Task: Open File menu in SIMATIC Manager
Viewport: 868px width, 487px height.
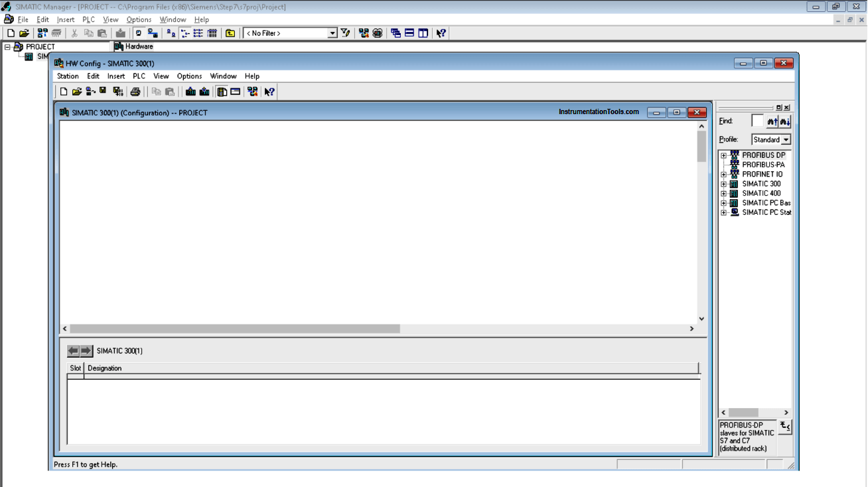Action: coord(23,20)
